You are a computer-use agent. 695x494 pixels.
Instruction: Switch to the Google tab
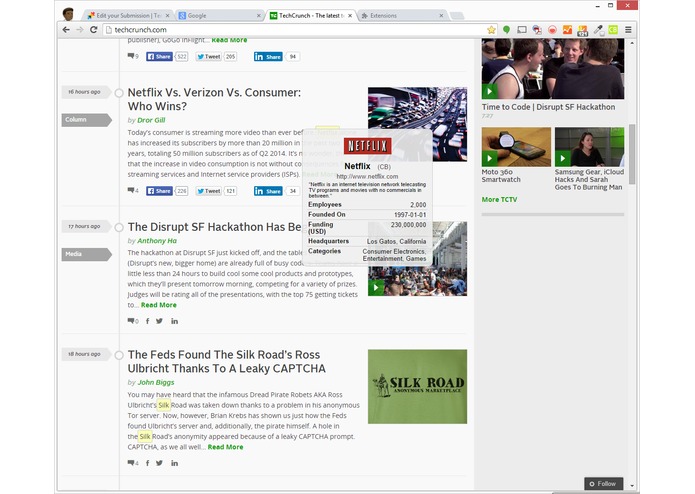pos(219,16)
